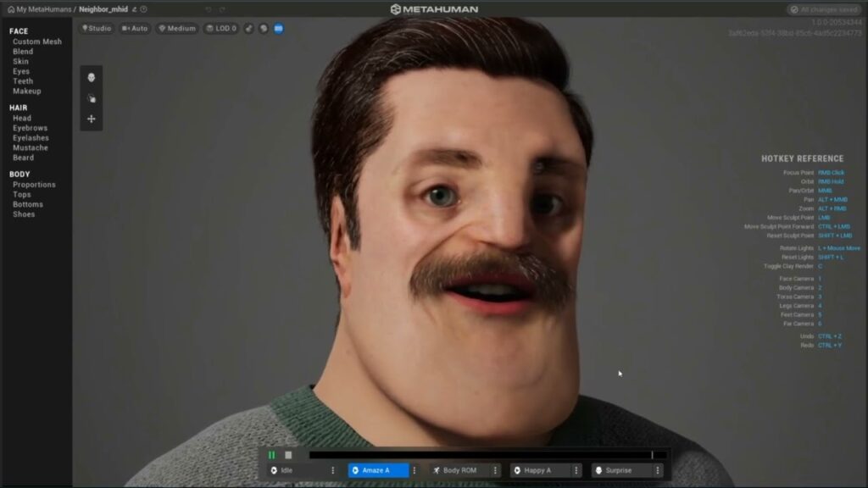Select the move tool crosshair icon
The image size is (868, 488).
(91, 119)
